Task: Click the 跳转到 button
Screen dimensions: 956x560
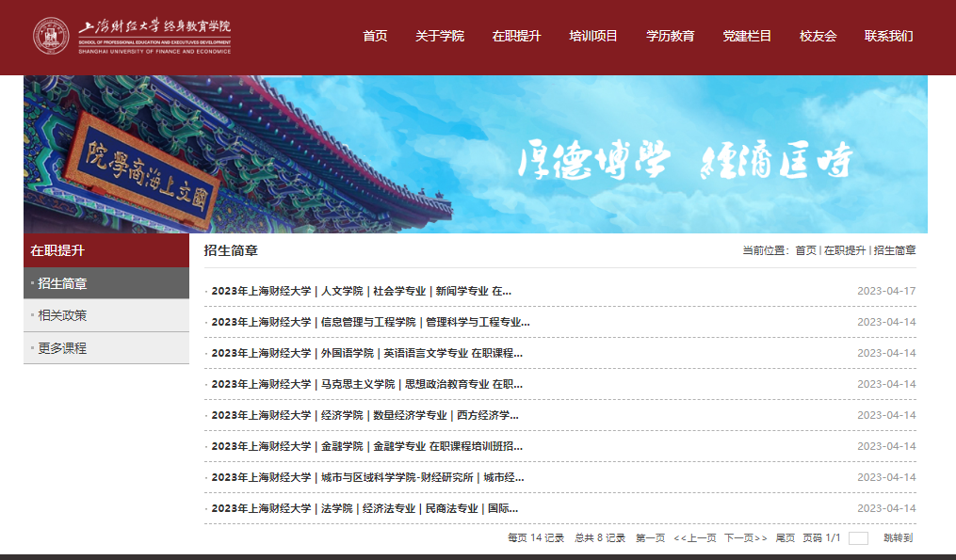Action: 899,538
